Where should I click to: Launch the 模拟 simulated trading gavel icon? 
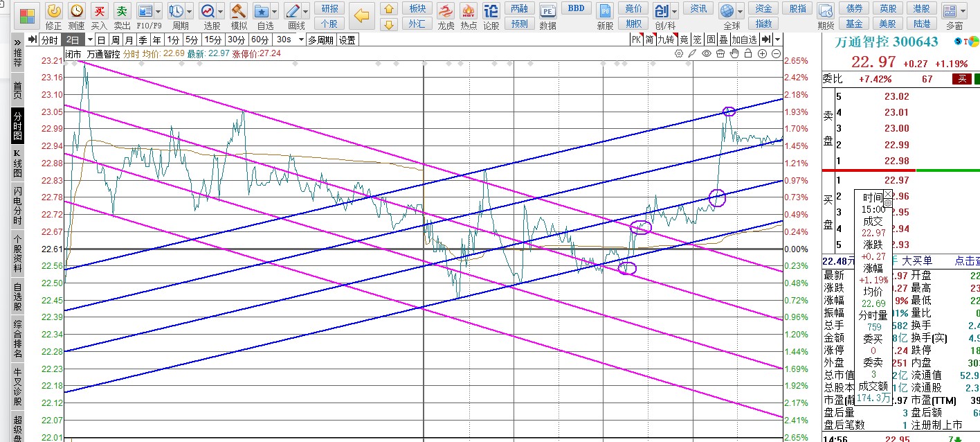pos(239,11)
